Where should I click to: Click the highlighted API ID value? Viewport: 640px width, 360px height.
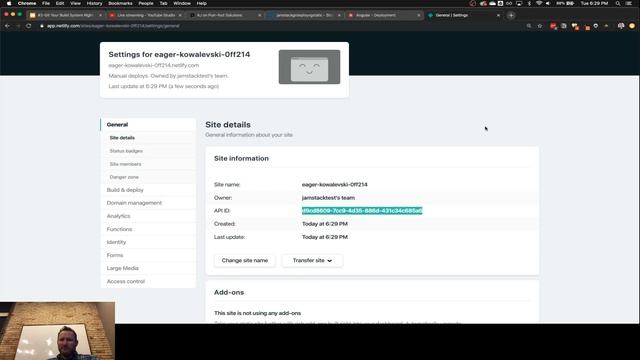[362, 211]
